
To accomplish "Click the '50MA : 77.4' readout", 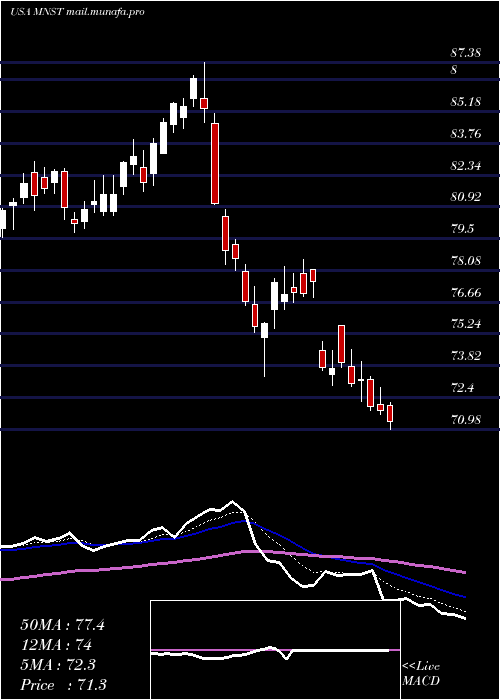I will [x=62, y=625].
